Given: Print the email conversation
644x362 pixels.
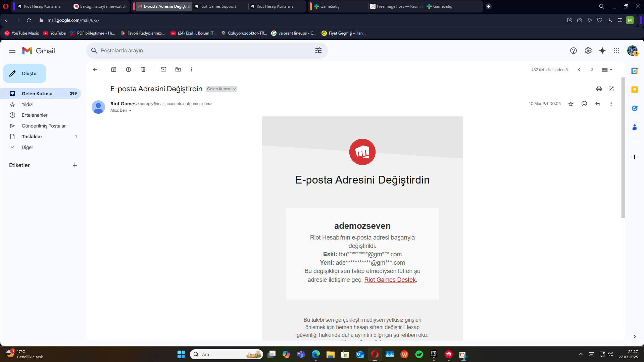Looking at the screenshot, I should (x=599, y=89).
